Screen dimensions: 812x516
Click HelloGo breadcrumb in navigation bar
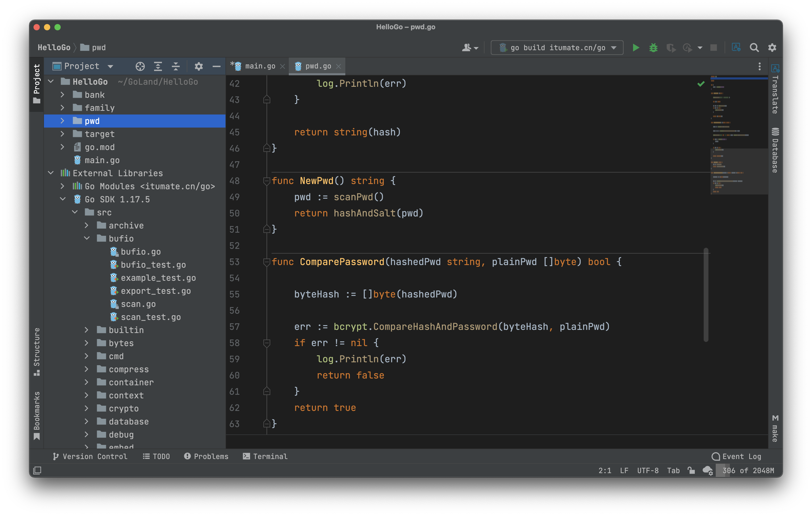click(54, 48)
